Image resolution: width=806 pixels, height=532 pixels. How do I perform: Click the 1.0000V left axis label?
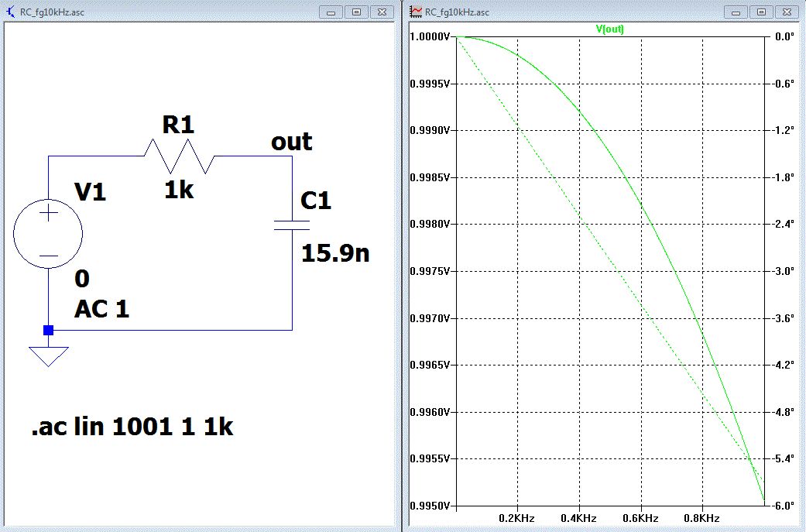coord(430,36)
